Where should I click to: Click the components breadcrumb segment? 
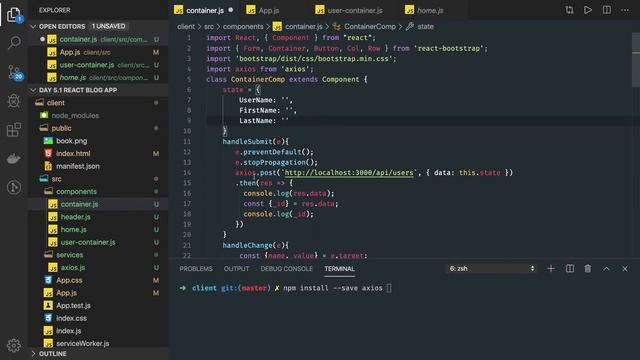tap(243, 27)
